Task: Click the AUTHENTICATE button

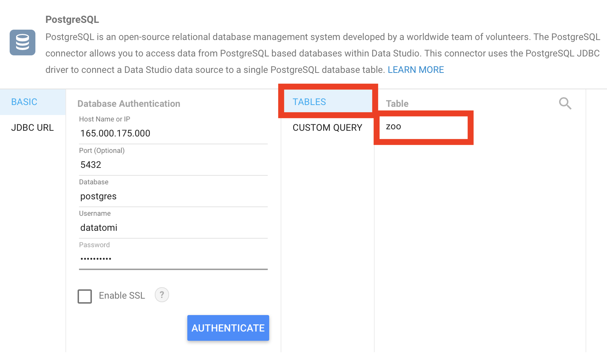Action: point(228,328)
